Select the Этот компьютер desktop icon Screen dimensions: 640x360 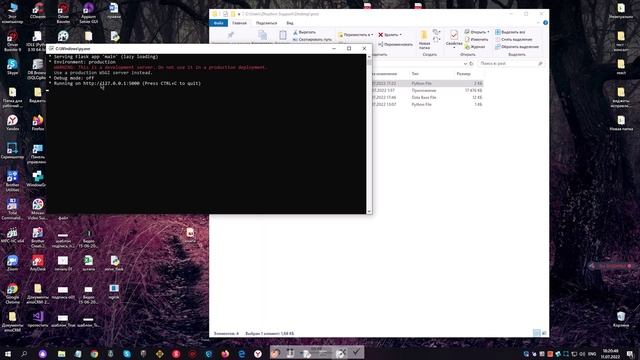[x=12, y=12]
